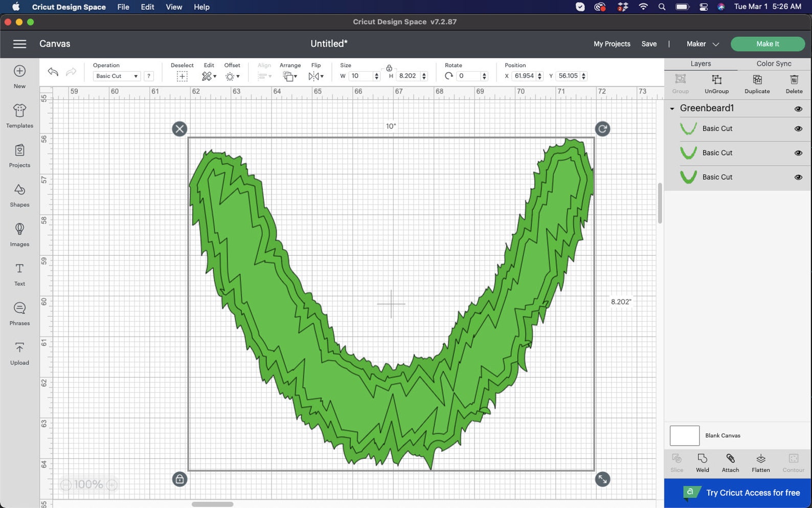Duplicate the selected Greenbeard1 group

point(757,84)
